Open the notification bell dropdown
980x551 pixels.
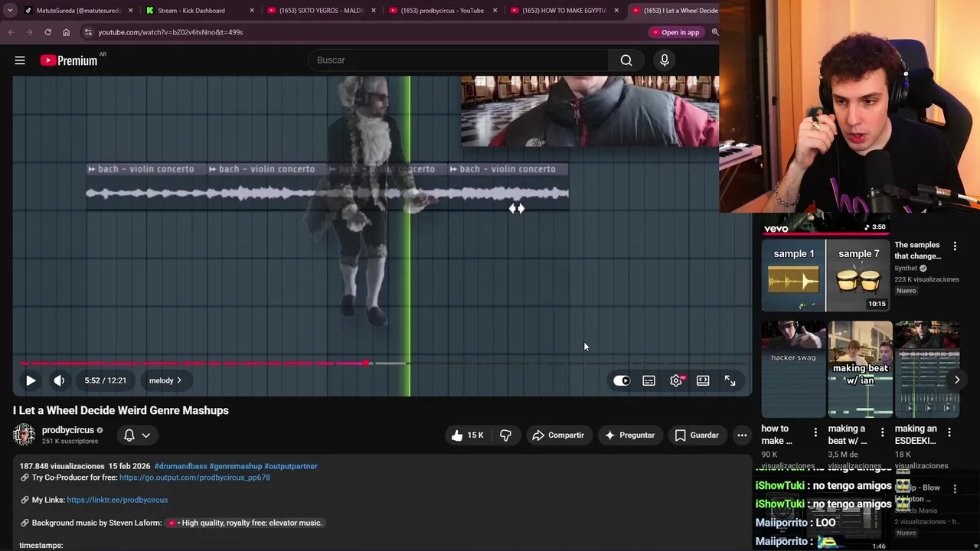(x=137, y=435)
